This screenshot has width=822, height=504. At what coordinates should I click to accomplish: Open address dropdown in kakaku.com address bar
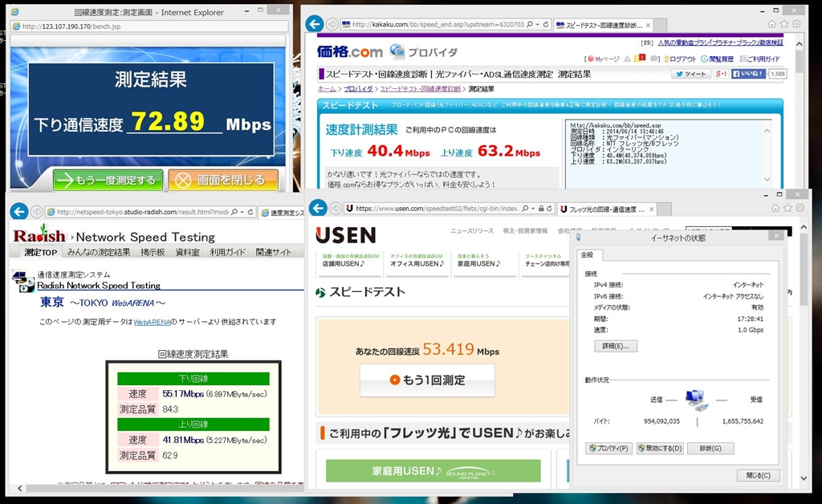coord(537,25)
